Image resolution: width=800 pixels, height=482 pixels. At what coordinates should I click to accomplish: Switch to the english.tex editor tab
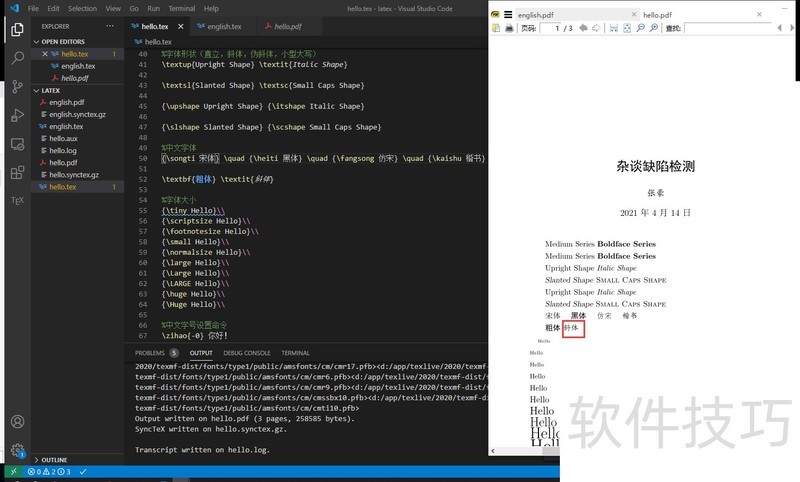(x=224, y=26)
